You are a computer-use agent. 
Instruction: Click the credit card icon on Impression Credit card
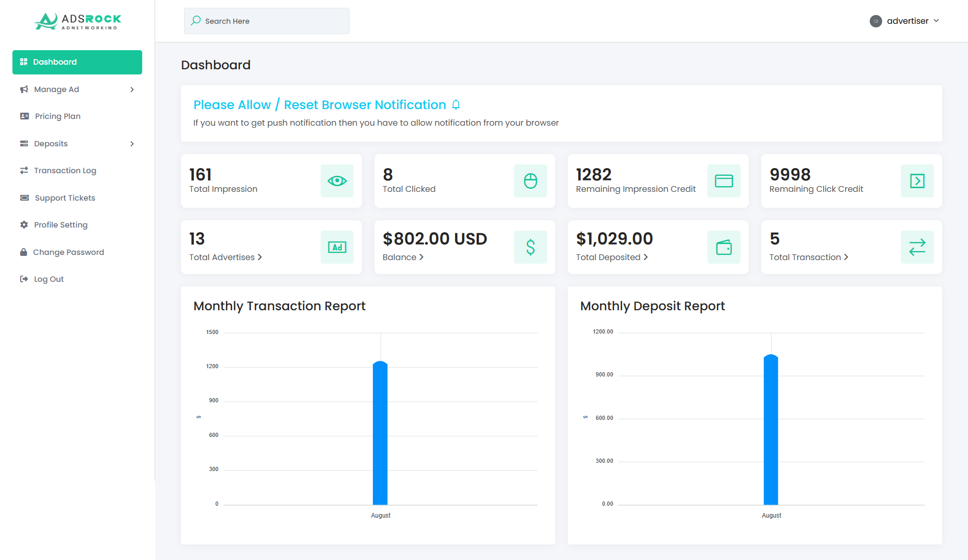click(x=723, y=181)
